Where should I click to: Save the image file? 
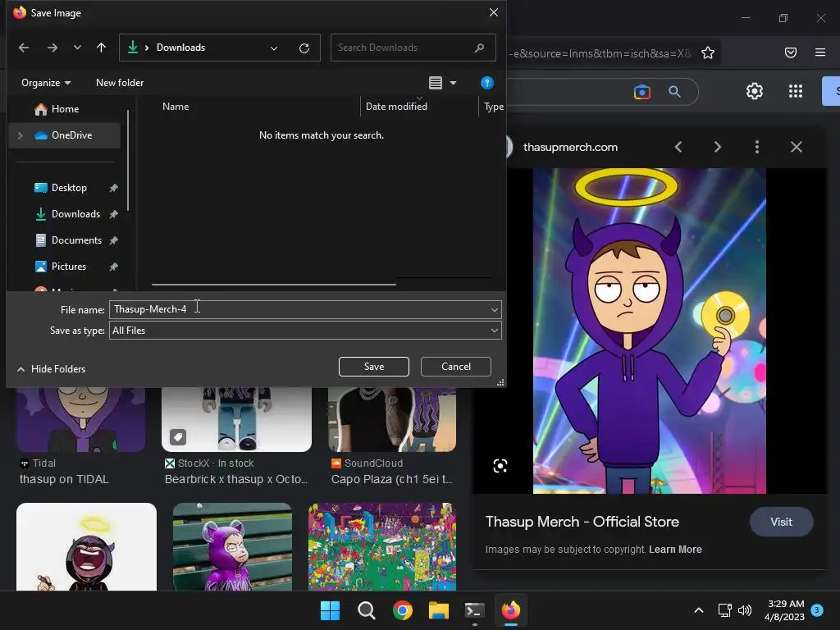(x=374, y=367)
